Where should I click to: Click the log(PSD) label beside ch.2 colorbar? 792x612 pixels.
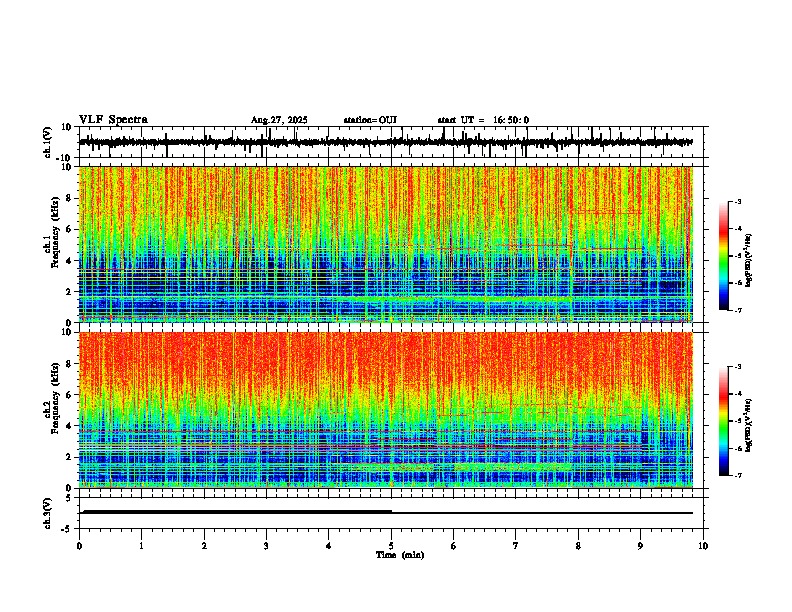(749, 426)
